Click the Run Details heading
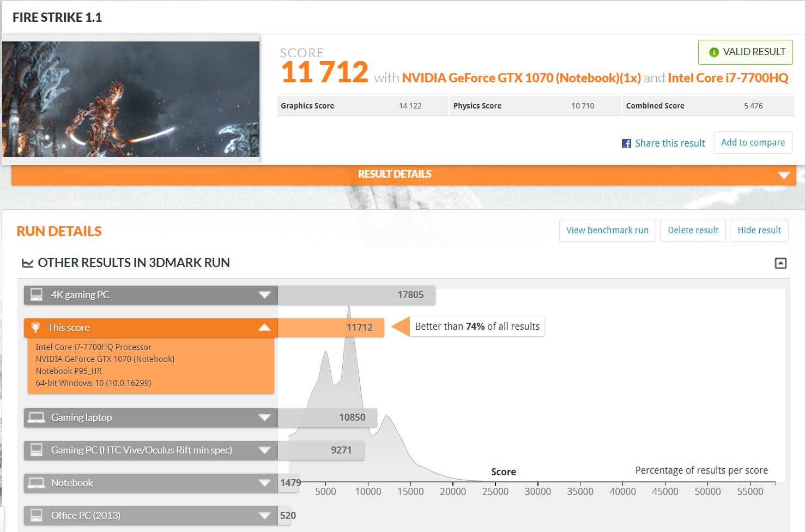 tap(59, 231)
